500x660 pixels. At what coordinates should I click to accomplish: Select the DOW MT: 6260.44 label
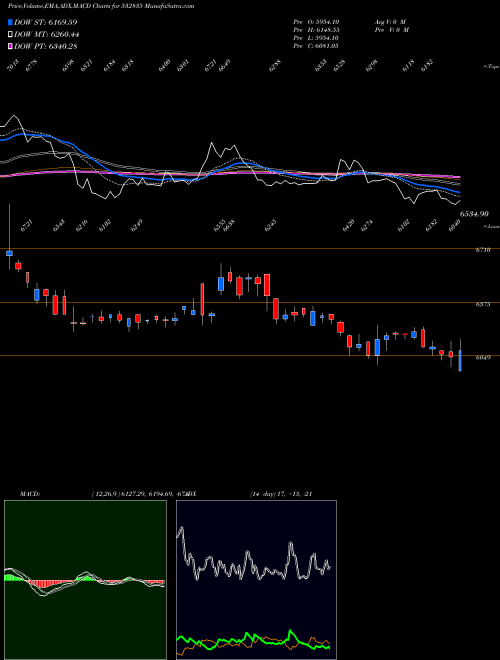pyautogui.click(x=47, y=35)
